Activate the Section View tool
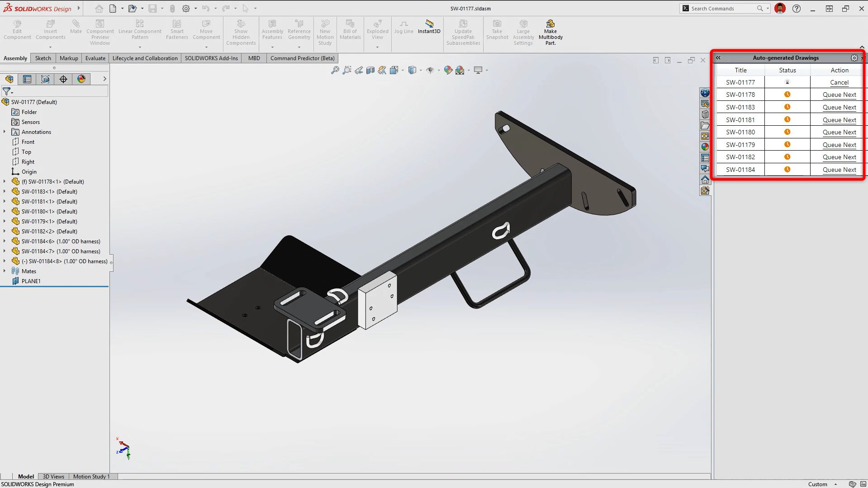Image resolution: width=868 pixels, height=488 pixels. [370, 70]
